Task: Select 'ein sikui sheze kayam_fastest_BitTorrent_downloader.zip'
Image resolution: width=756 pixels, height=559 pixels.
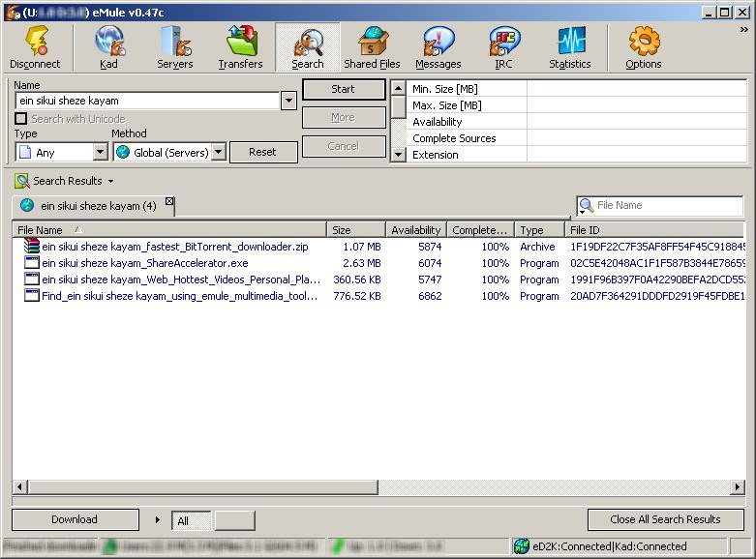Action: pos(175,247)
